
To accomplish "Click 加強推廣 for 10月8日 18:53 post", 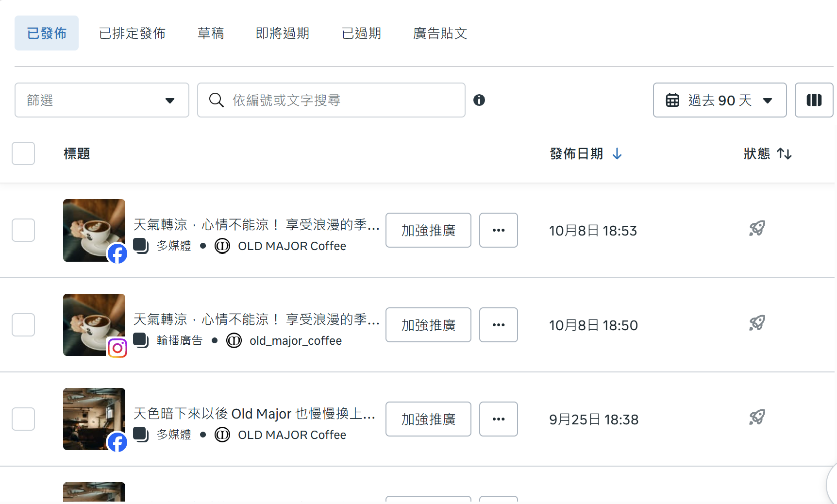I will (x=429, y=230).
